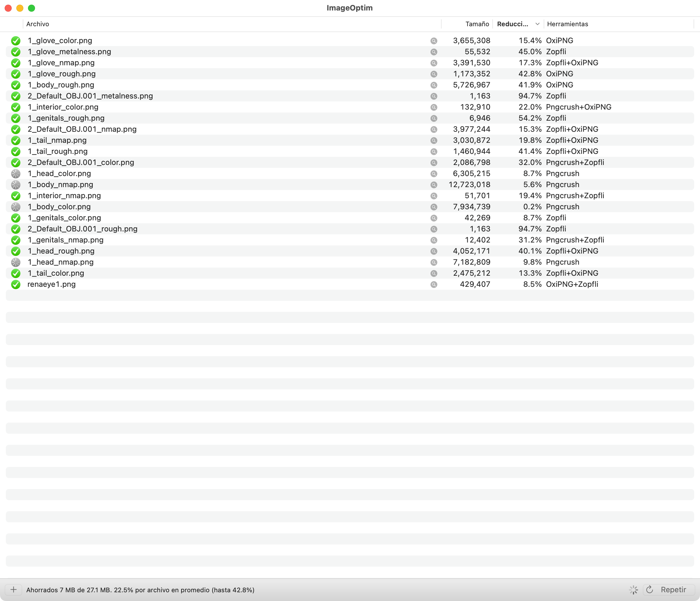
Task: Click the green fullscreen window button
Action: coord(32,8)
